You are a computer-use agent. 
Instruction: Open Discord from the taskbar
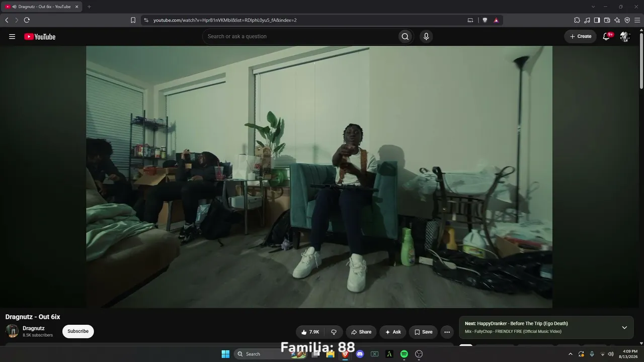[360, 354]
